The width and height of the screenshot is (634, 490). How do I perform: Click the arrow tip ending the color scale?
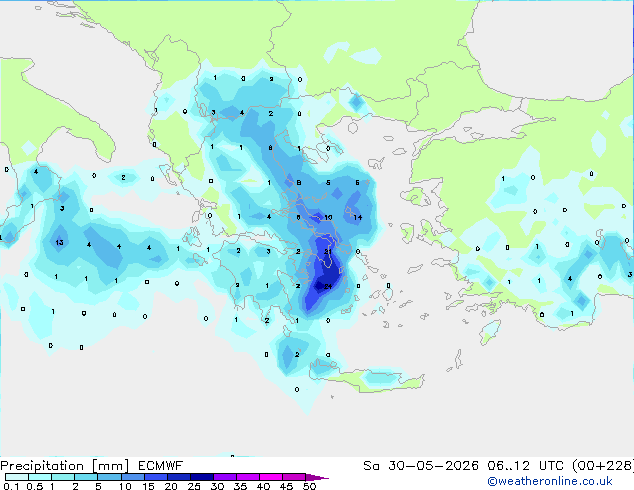pyautogui.click(x=317, y=477)
